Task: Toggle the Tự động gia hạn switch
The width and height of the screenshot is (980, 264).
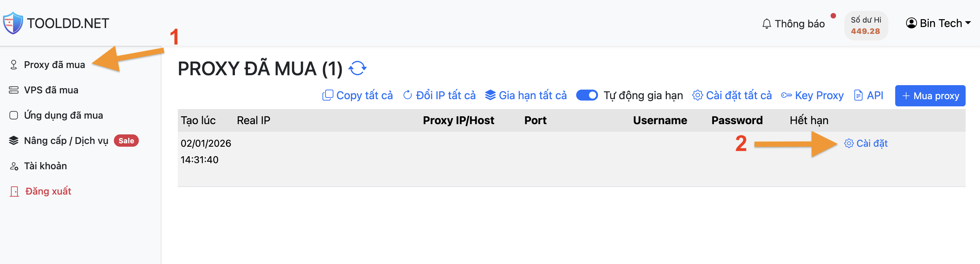Action: click(x=587, y=95)
